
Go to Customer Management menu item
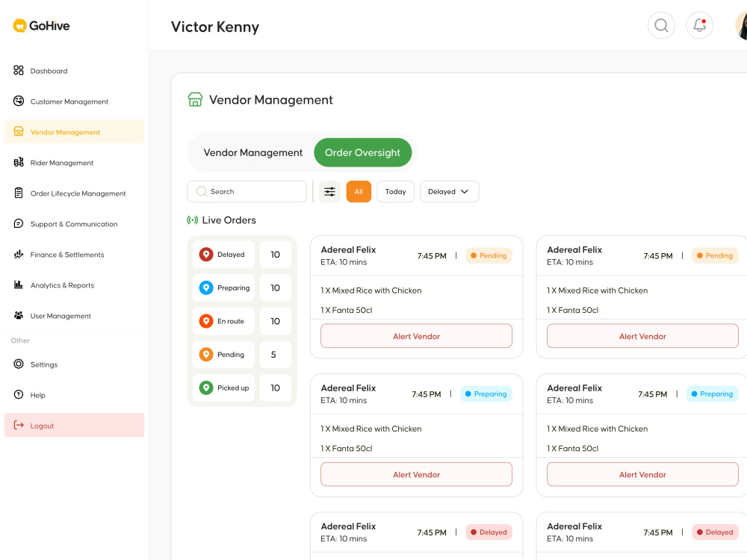coord(74,101)
